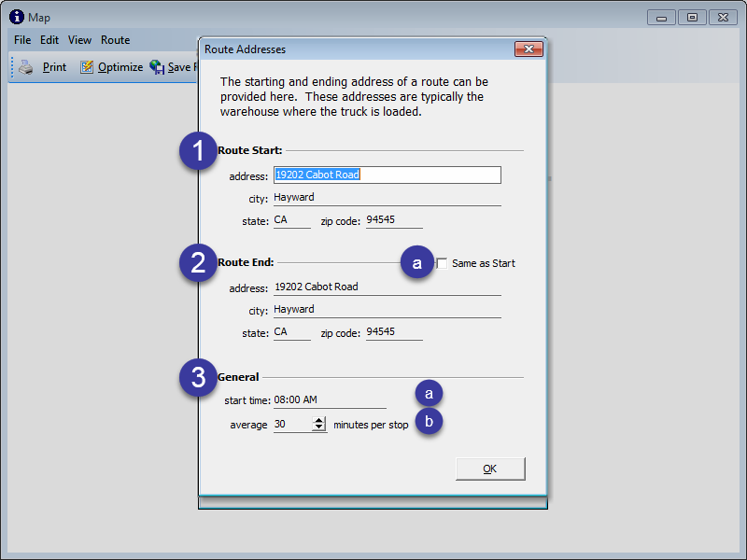Open the Route menu

[115, 40]
